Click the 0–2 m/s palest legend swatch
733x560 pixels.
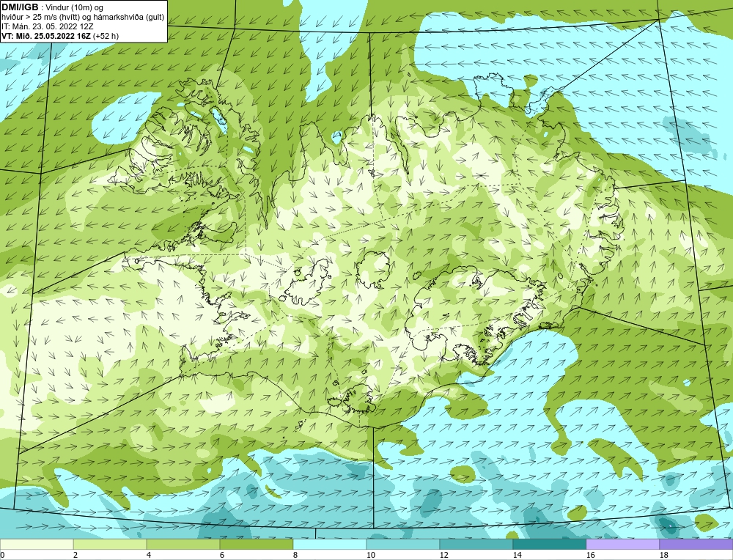click(37, 544)
